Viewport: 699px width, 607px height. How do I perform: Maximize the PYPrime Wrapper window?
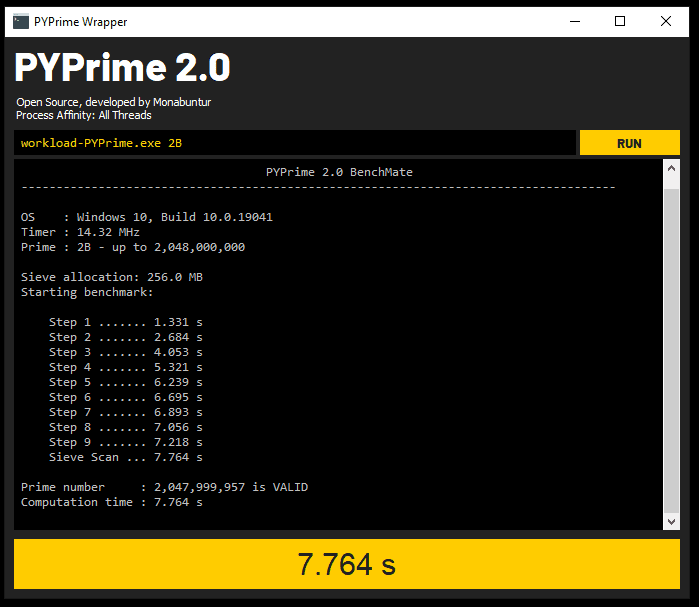click(620, 21)
